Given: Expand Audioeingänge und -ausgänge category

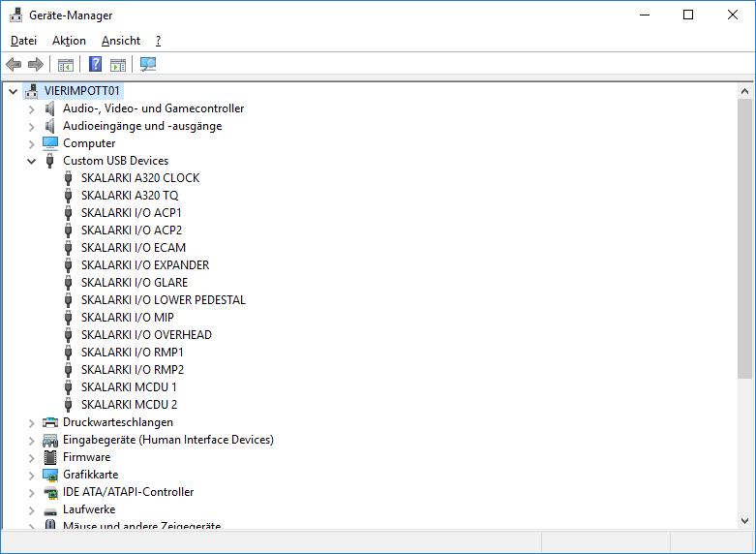Looking at the screenshot, I should (32, 127).
